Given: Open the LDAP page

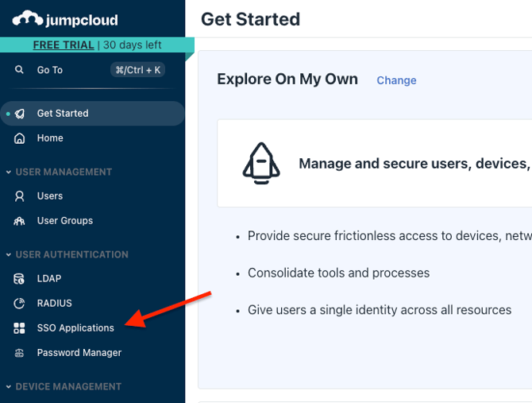Looking at the screenshot, I should point(92,279).
